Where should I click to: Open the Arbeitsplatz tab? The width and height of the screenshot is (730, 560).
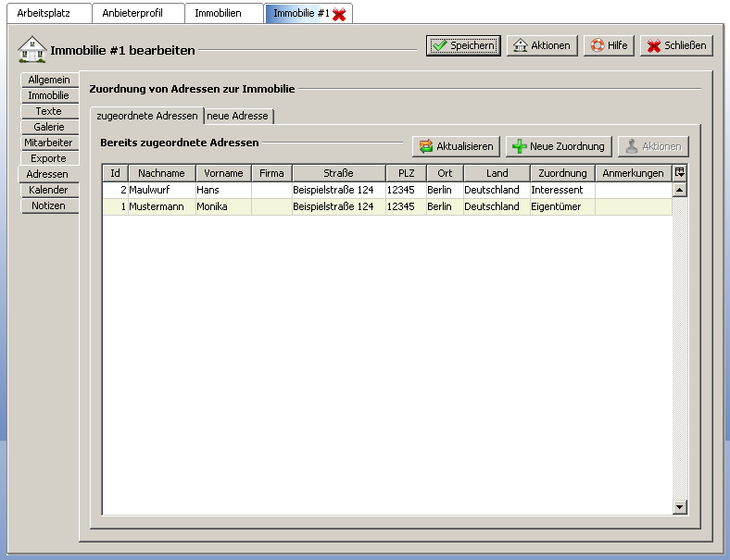pos(44,13)
